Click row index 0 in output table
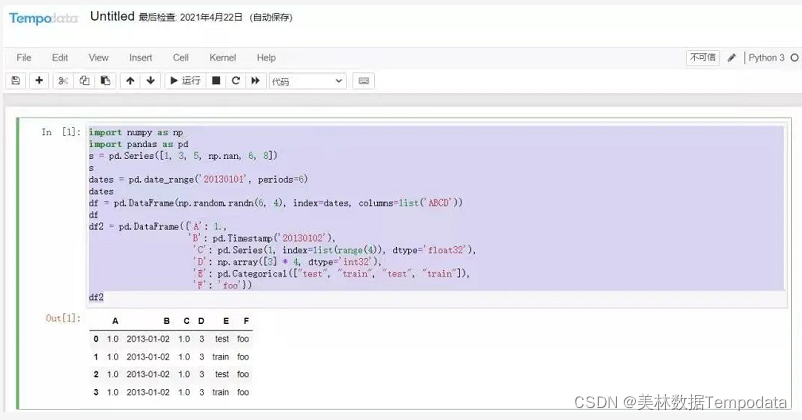 (x=96, y=339)
